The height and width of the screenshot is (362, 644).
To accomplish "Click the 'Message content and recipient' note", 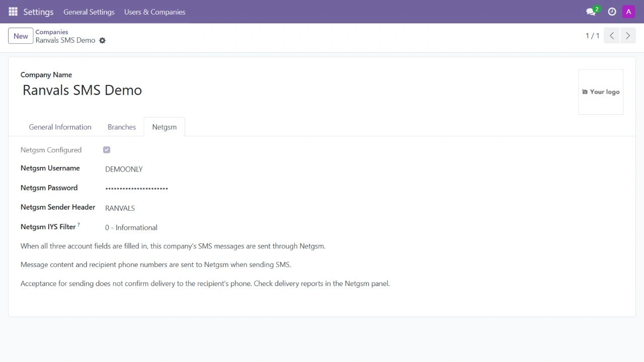I will pos(156,264).
